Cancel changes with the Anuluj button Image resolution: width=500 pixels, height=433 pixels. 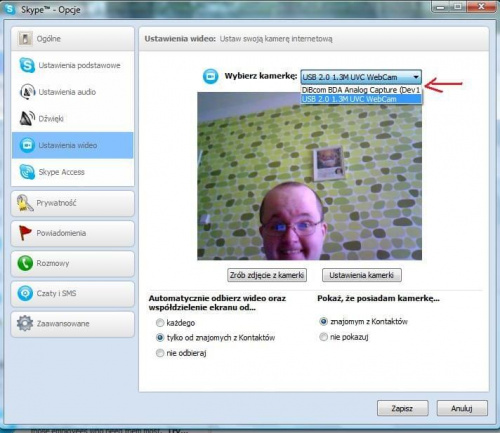(x=462, y=408)
